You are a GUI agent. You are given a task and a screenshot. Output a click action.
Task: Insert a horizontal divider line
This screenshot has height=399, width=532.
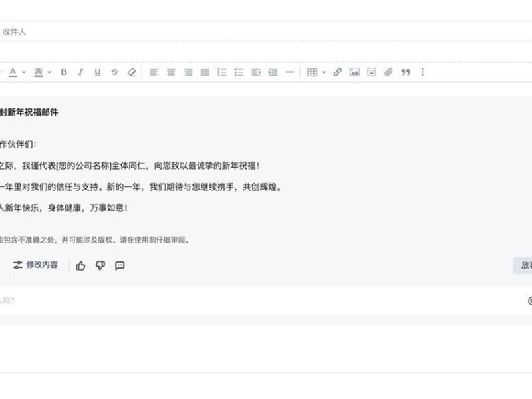(x=290, y=72)
